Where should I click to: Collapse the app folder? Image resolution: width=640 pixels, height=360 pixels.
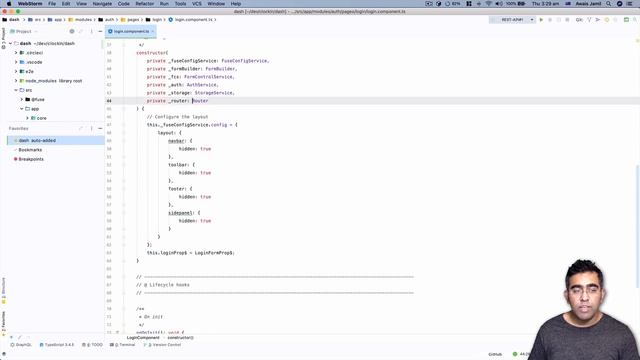pyautogui.click(x=22, y=109)
